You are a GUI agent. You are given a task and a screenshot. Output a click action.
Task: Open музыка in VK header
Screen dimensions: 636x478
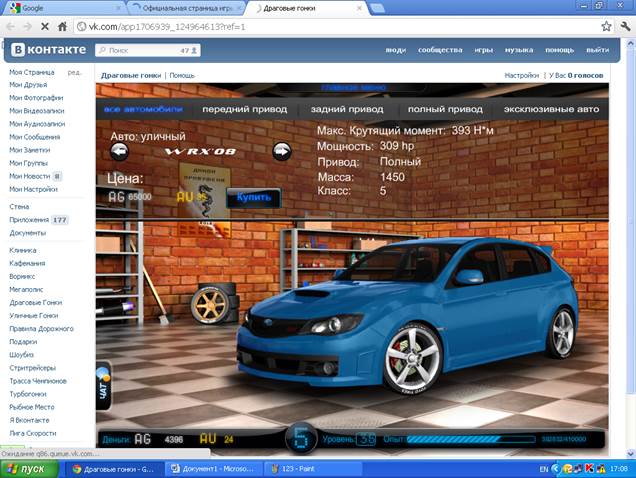tap(519, 50)
